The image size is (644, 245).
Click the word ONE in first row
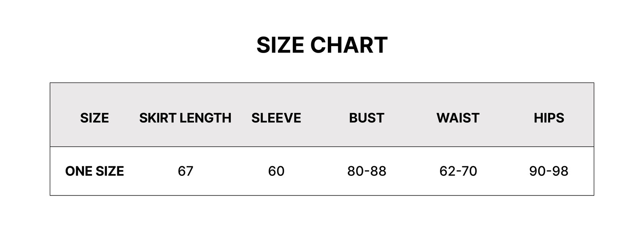point(78,171)
